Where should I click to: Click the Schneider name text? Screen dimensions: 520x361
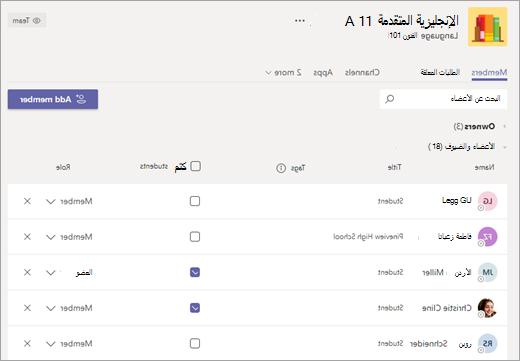click(429, 344)
